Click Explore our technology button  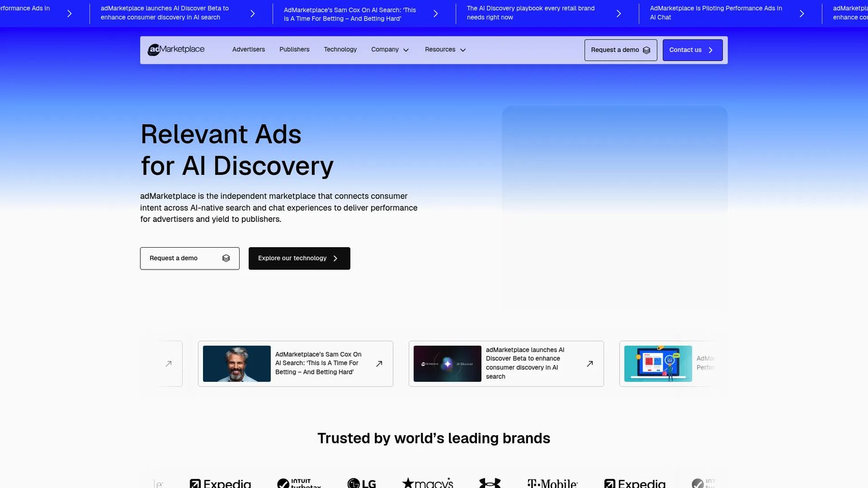pos(299,258)
